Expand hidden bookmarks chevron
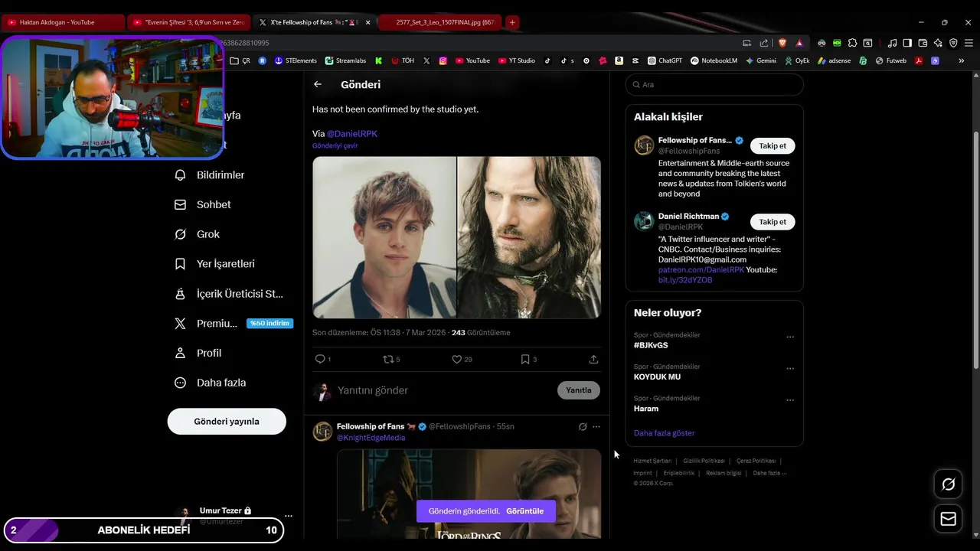 pos(962,60)
